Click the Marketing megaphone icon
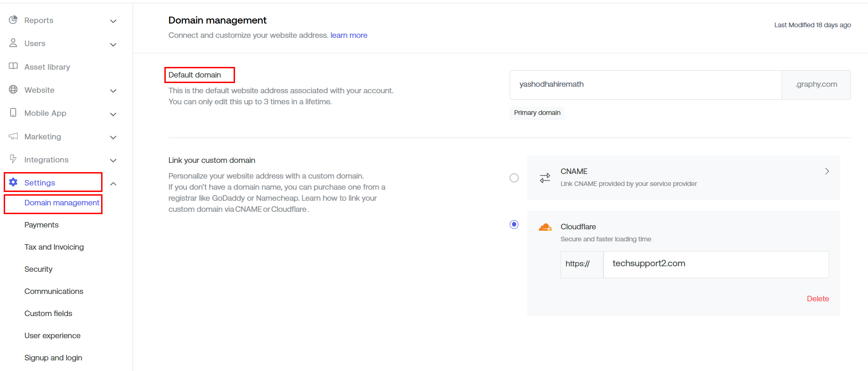The image size is (868, 371). coord(13,136)
